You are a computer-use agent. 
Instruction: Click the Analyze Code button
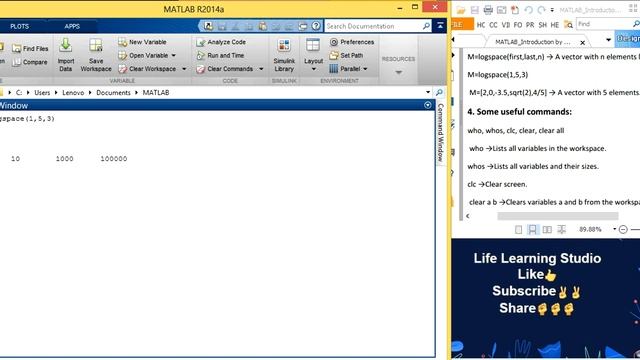point(221,42)
